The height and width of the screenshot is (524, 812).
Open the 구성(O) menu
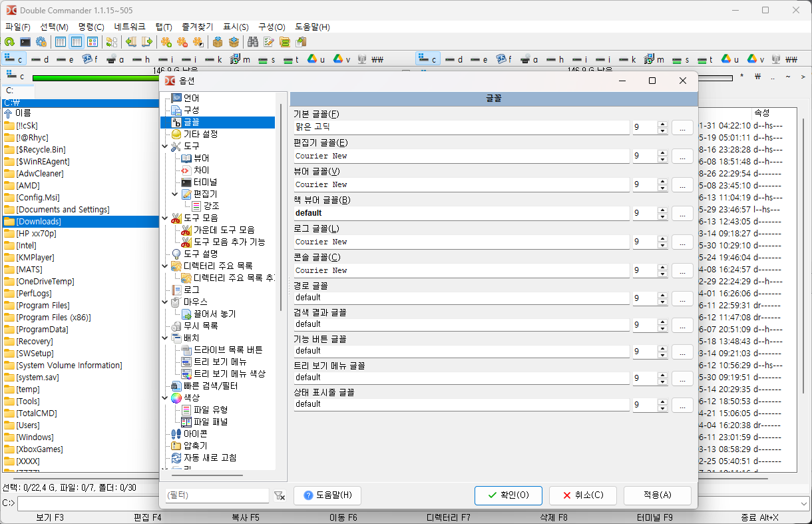click(272, 27)
